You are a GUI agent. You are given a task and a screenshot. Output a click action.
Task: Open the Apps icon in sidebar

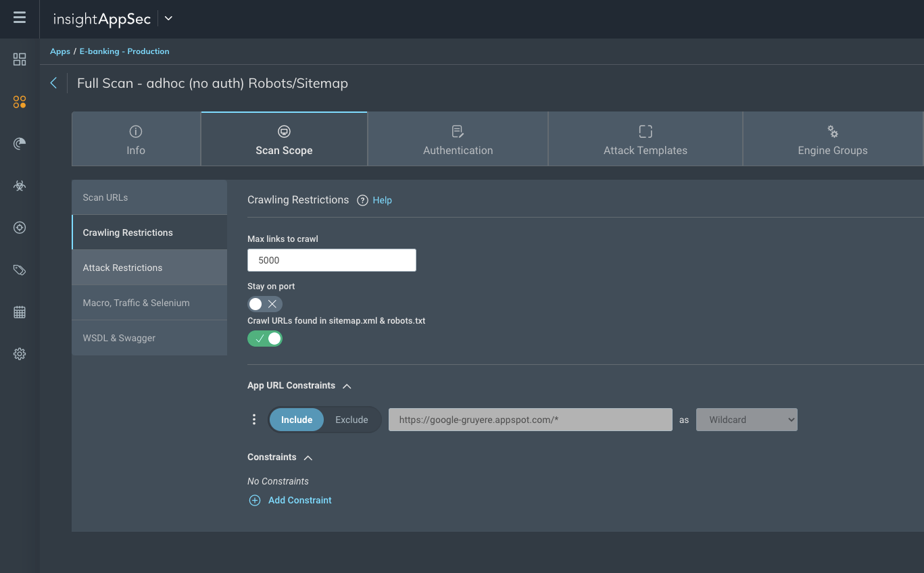tap(20, 102)
